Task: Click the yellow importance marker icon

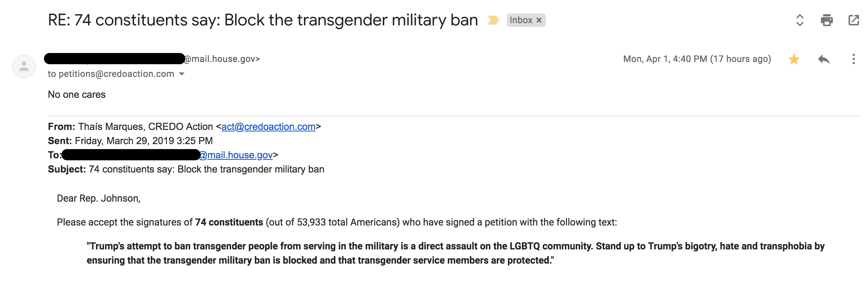Action: 493,20
